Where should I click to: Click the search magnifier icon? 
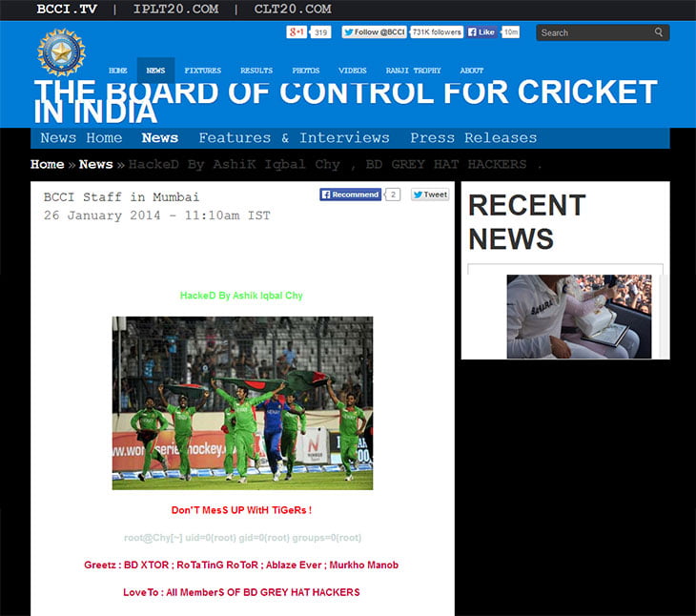click(659, 32)
